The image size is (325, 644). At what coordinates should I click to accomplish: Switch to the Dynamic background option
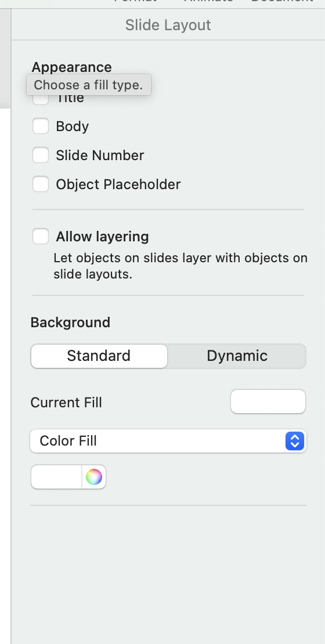(237, 356)
